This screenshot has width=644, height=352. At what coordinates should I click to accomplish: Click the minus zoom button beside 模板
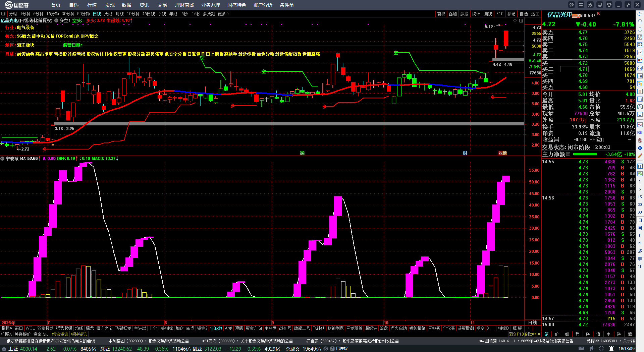(537, 328)
